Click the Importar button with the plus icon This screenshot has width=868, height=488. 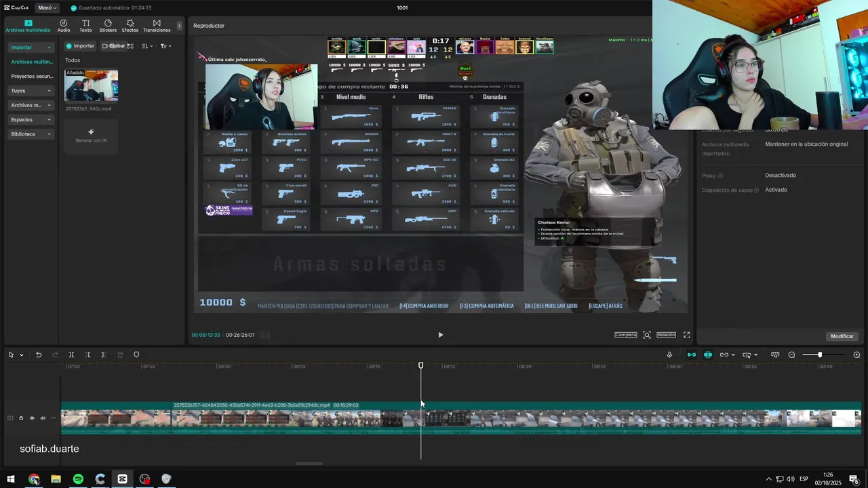(x=80, y=46)
